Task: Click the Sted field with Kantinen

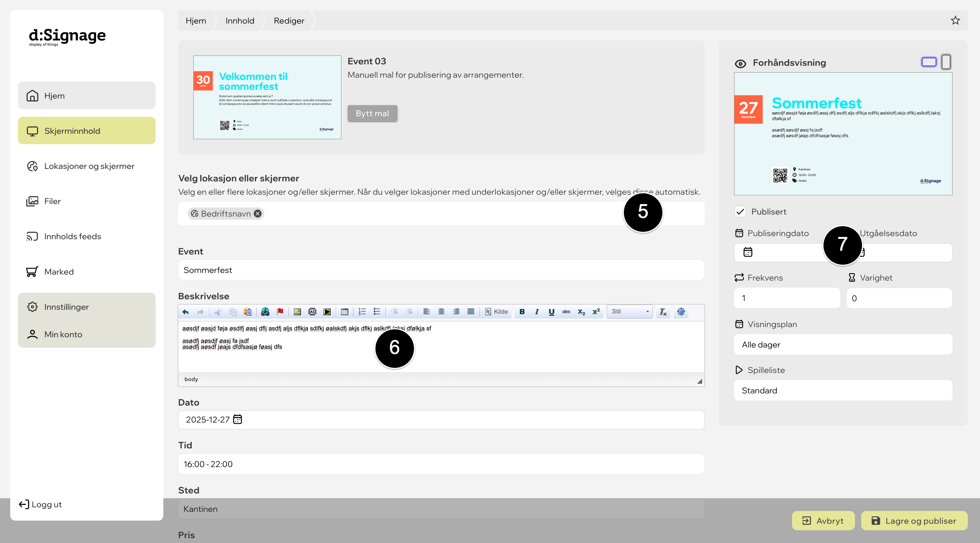Action: click(x=441, y=509)
